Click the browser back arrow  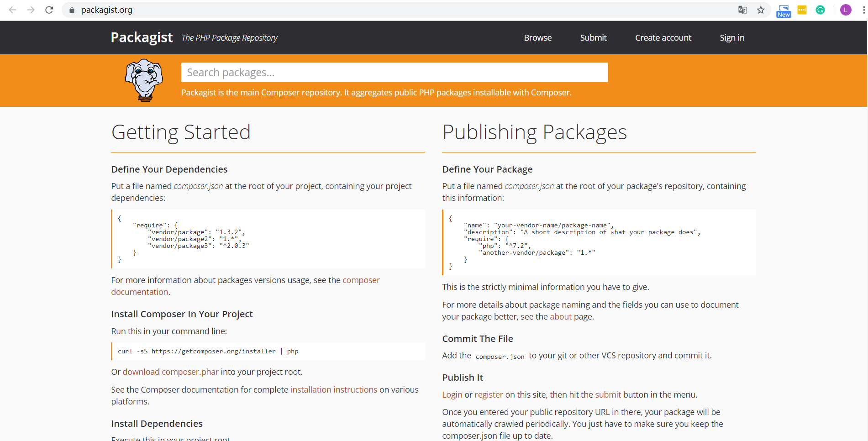12,10
